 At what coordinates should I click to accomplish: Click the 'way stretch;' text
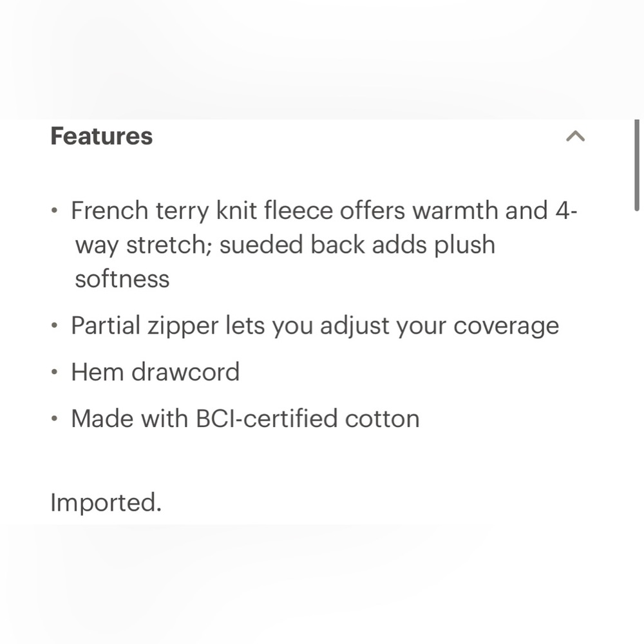pyautogui.click(x=144, y=245)
